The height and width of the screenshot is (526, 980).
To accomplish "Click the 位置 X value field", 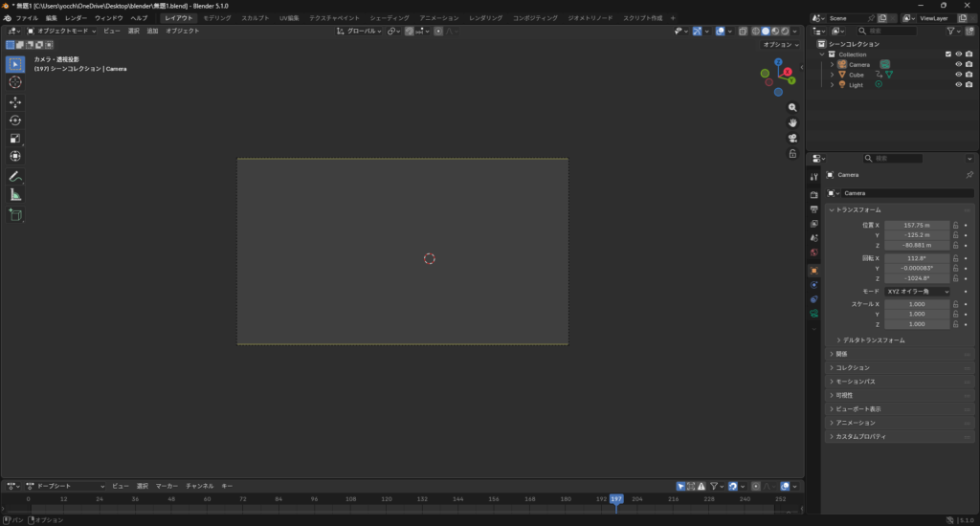I will pyautogui.click(x=917, y=225).
